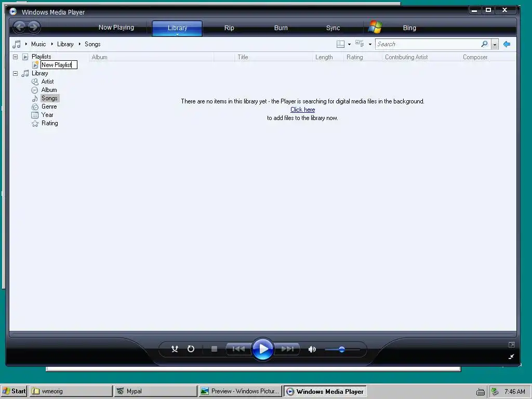Click the New Playlist name field
532x399 pixels.
click(x=59, y=65)
